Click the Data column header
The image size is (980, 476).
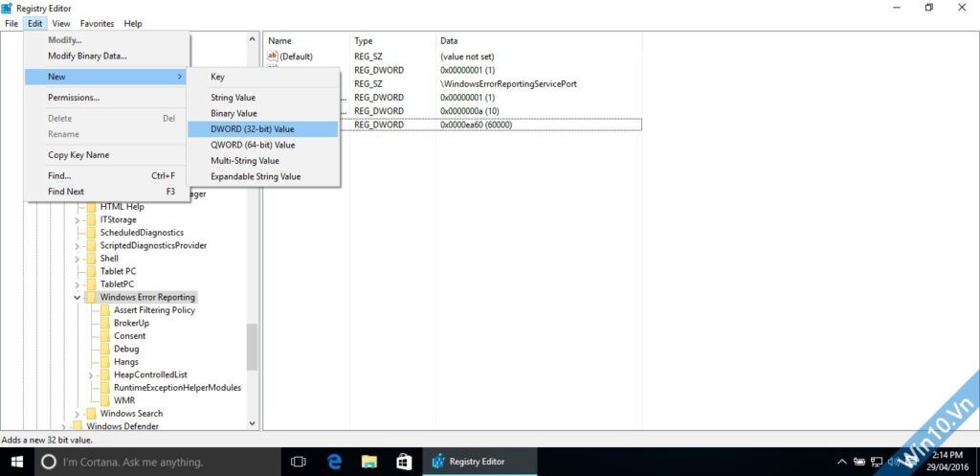tap(539, 40)
